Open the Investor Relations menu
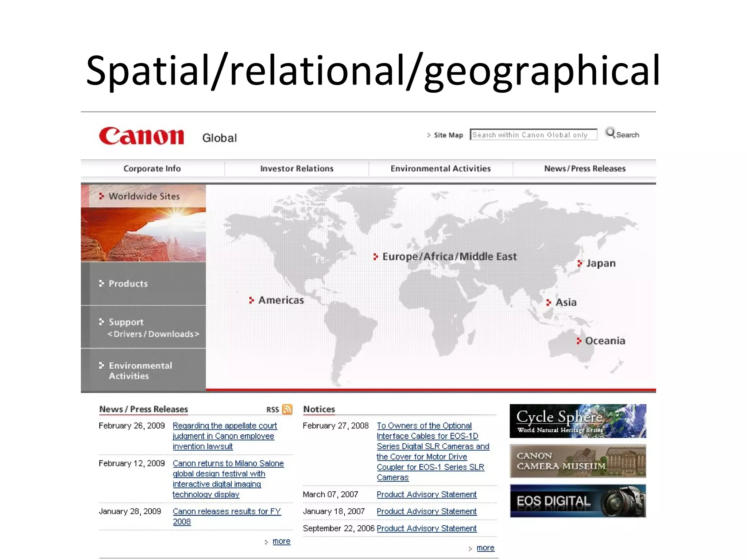Screen dimensions: 747x560 tap(297, 168)
